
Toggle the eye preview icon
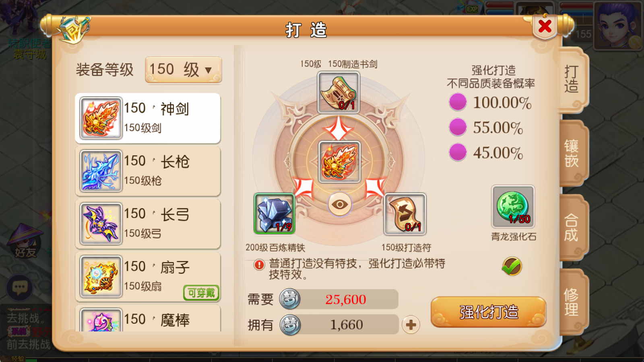coord(340,204)
